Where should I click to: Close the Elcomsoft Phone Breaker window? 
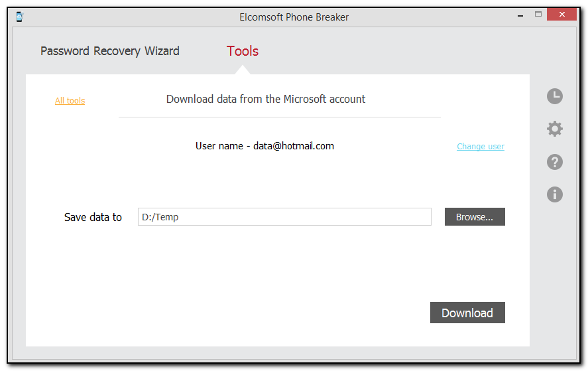561,15
